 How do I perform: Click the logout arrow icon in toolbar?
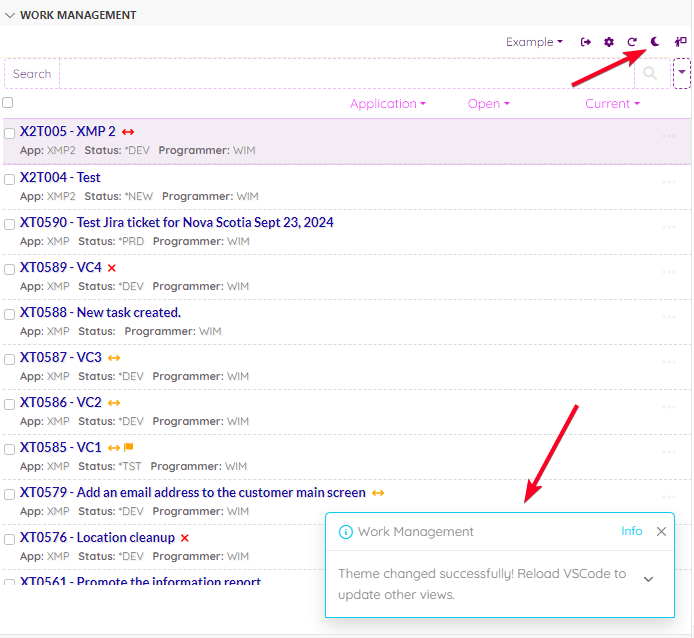click(586, 42)
